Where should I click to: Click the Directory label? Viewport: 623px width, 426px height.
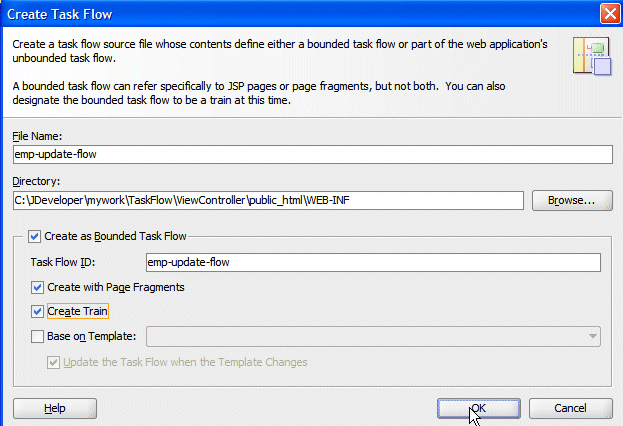click(36, 181)
